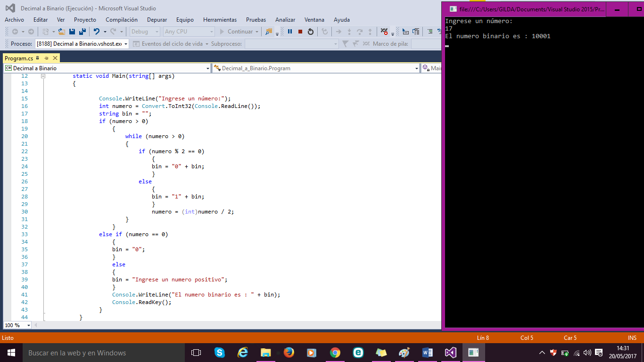
Task: Pause debugging with the Break All icon
Action: tap(290, 32)
